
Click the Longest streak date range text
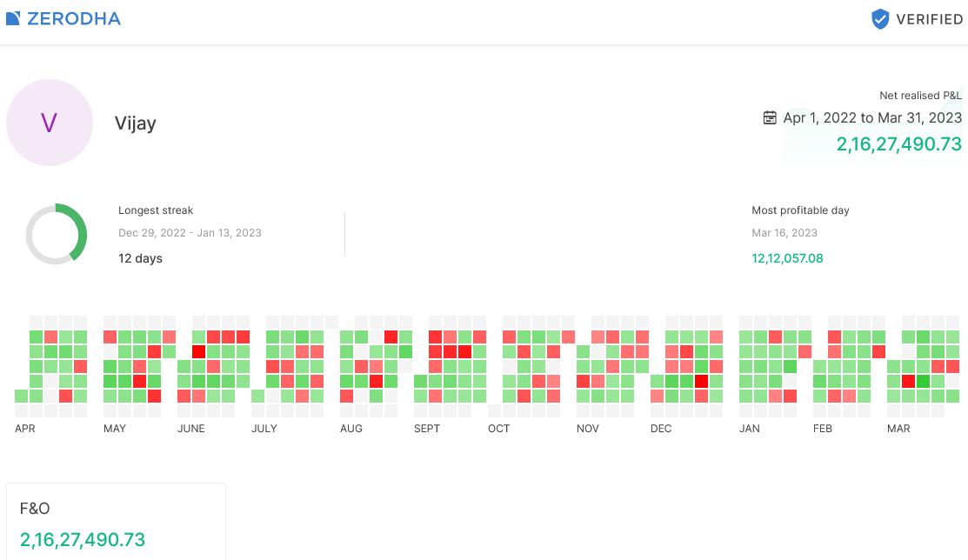pos(190,233)
